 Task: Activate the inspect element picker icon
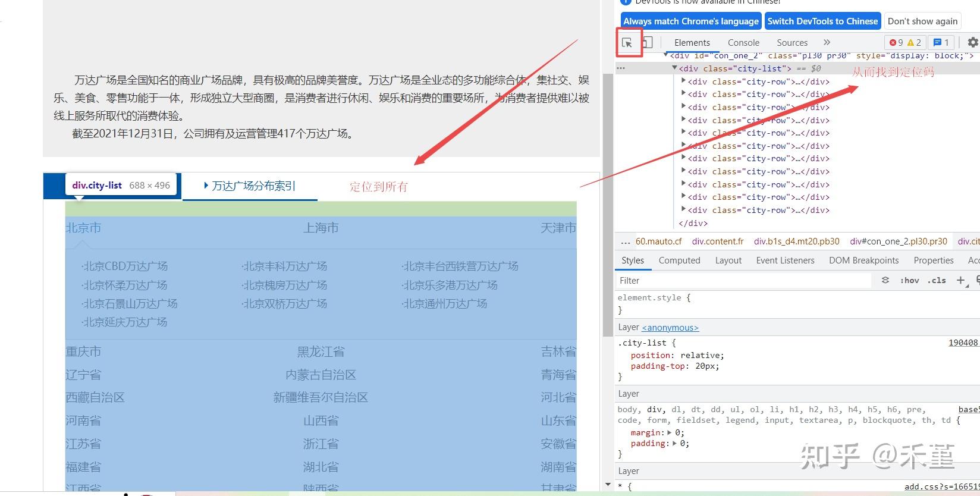point(627,43)
